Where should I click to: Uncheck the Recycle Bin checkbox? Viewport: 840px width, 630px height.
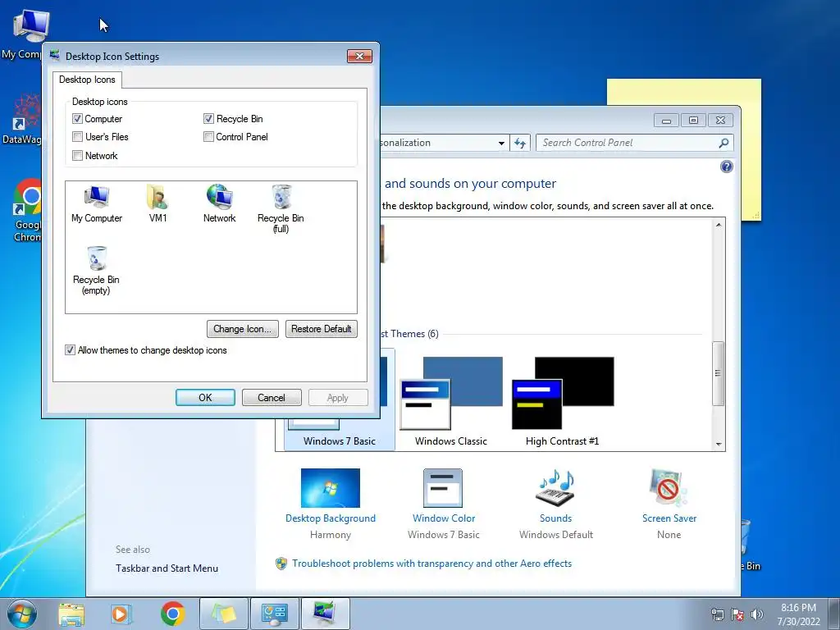209,119
